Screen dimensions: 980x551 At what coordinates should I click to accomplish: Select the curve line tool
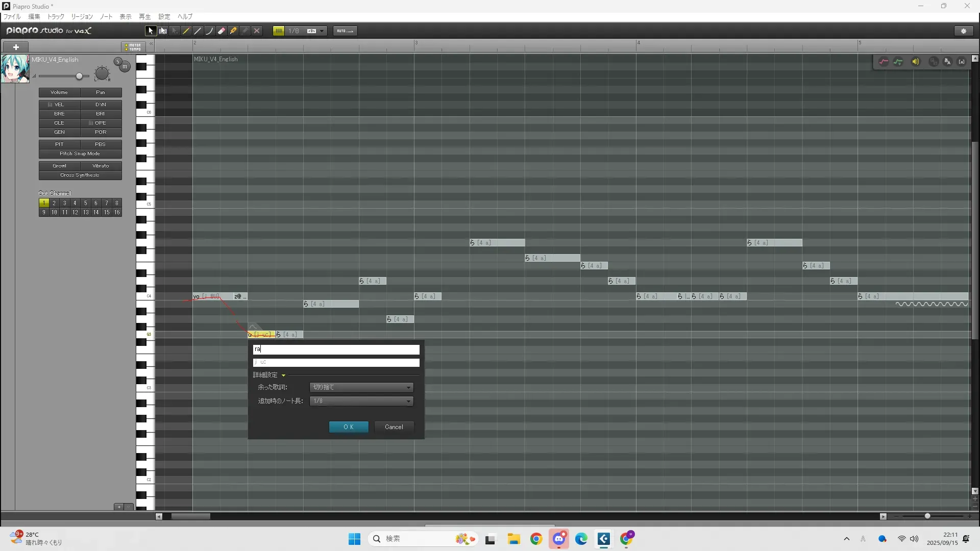pos(209,31)
